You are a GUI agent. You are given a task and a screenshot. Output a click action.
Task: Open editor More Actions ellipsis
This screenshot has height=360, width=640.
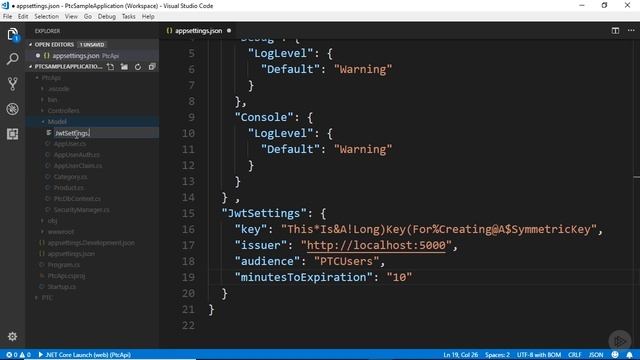631,31
